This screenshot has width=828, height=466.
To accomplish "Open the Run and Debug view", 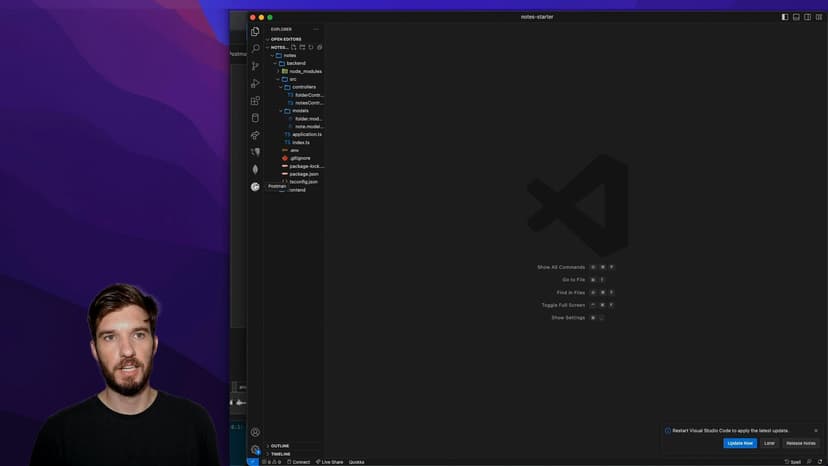I will [x=255, y=83].
